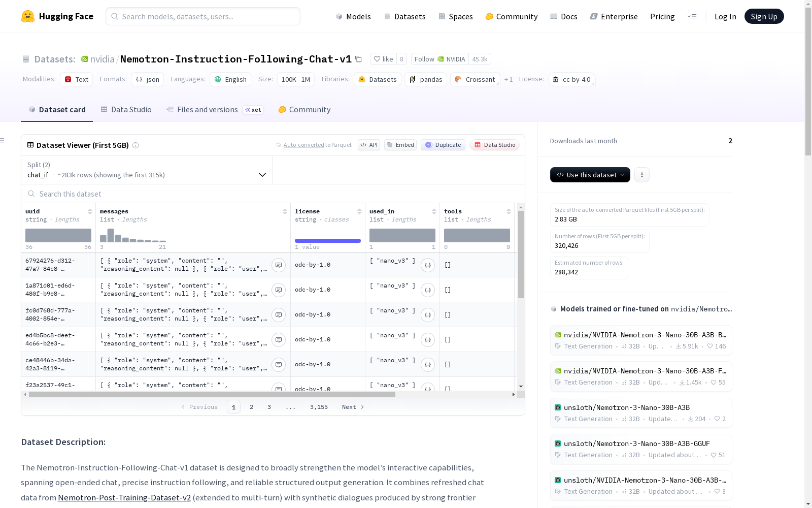This screenshot has width=812, height=508.
Task: Click the Embed button
Action: 400,145
